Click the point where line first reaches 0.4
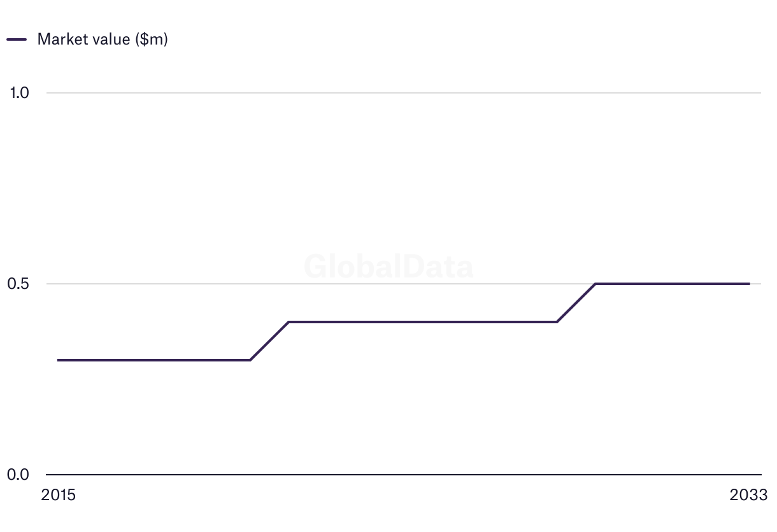777x532 pixels. (x=289, y=322)
